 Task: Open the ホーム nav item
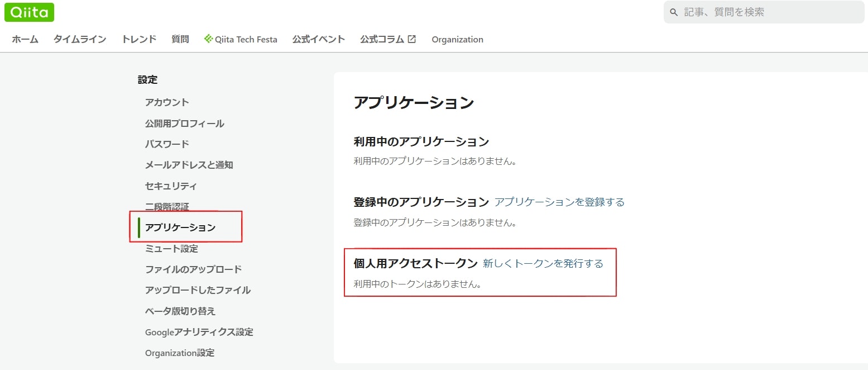point(25,39)
